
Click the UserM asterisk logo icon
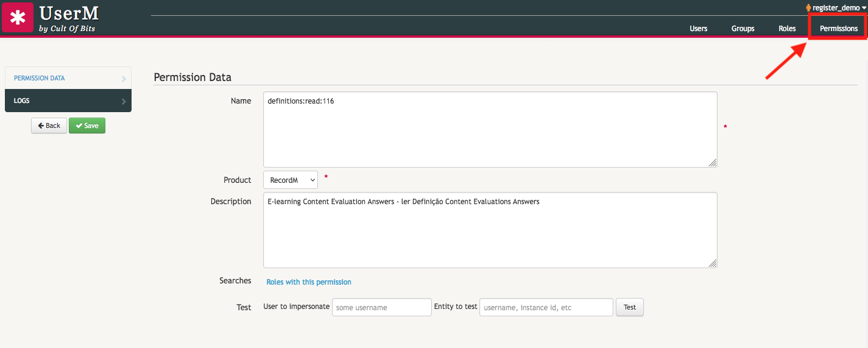pyautogui.click(x=18, y=17)
